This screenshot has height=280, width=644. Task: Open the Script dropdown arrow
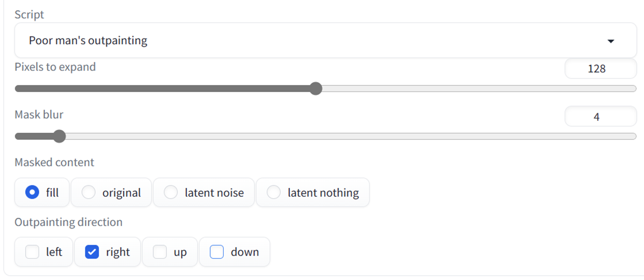tap(610, 41)
